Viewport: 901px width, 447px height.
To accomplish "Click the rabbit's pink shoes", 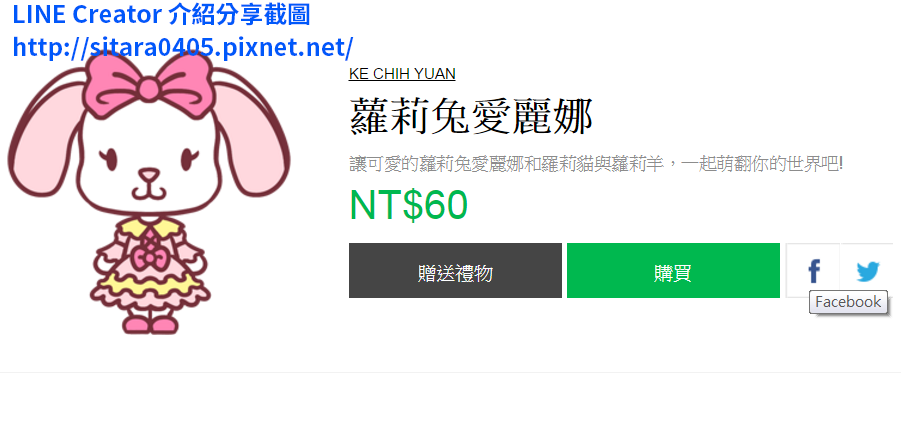I will point(149,323).
